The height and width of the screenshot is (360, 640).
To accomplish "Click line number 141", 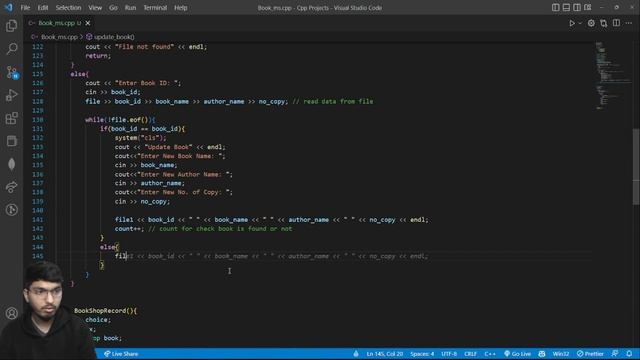I will [x=38, y=220].
